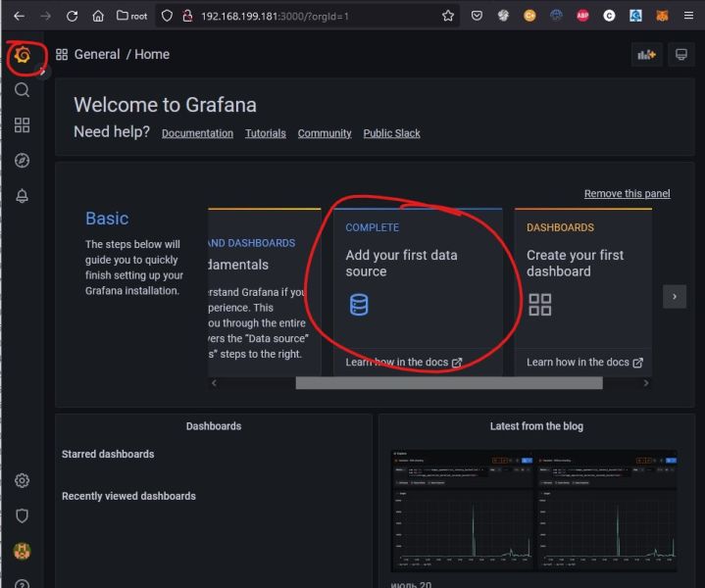Image resolution: width=705 pixels, height=588 pixels.
Task: Open the MetaMask fox extension icon
Action: 662,17
